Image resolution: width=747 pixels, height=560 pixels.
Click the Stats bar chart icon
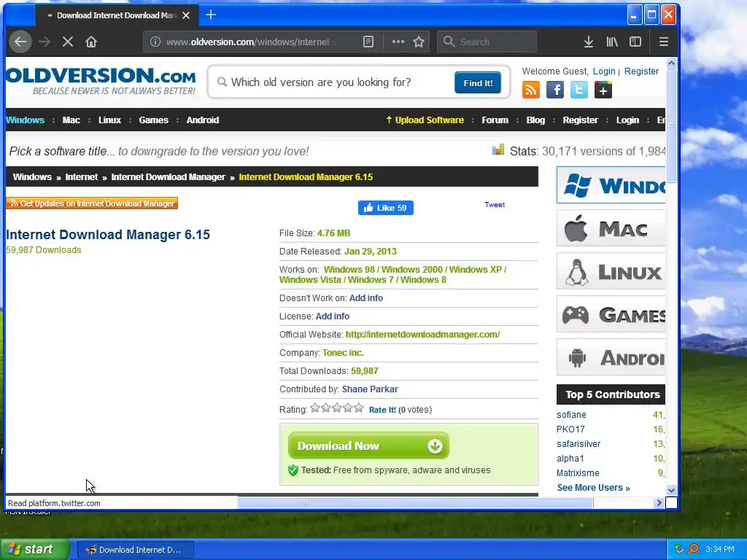tap(498, 150)
